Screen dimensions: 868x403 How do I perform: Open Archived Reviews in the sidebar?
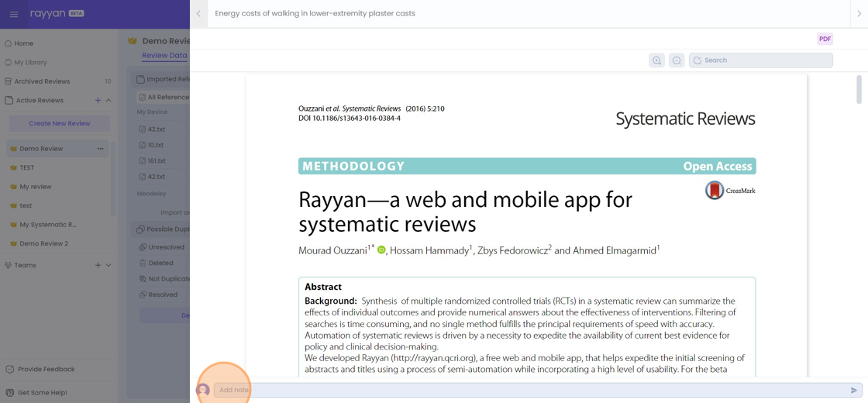click(37, 81)
